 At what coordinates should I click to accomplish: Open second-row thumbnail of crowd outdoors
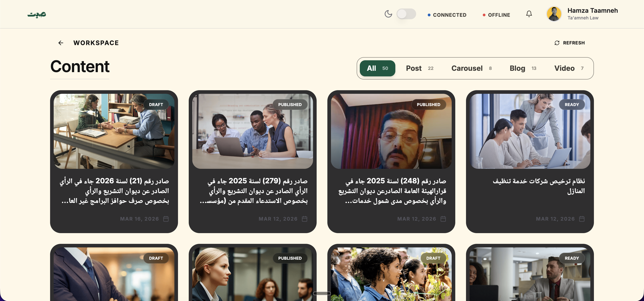pyautogui.click(x=391, y=274)
